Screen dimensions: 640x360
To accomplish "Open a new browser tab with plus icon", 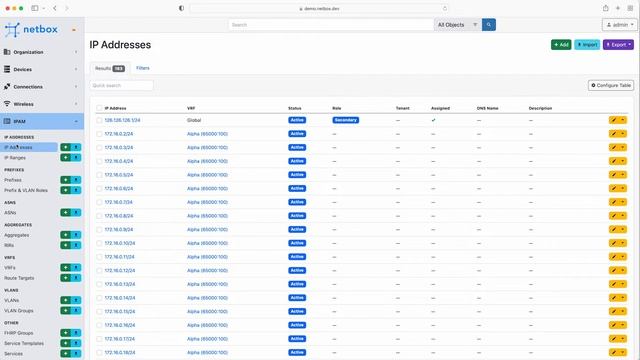I will [618, 8].
